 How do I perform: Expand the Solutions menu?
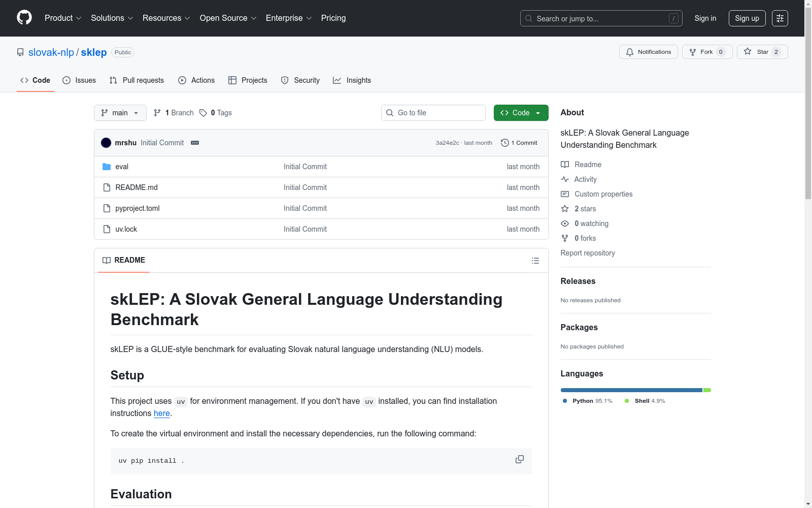click(x=112, y=18)
